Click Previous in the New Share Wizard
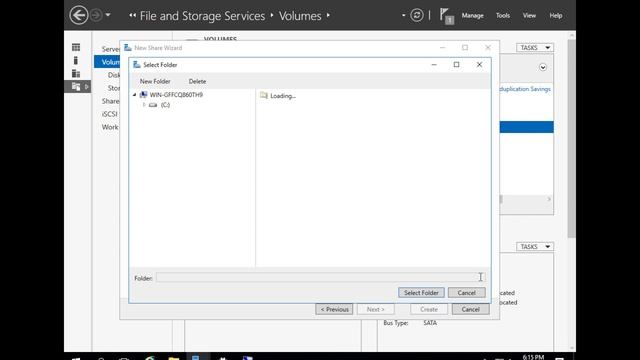 334,309
